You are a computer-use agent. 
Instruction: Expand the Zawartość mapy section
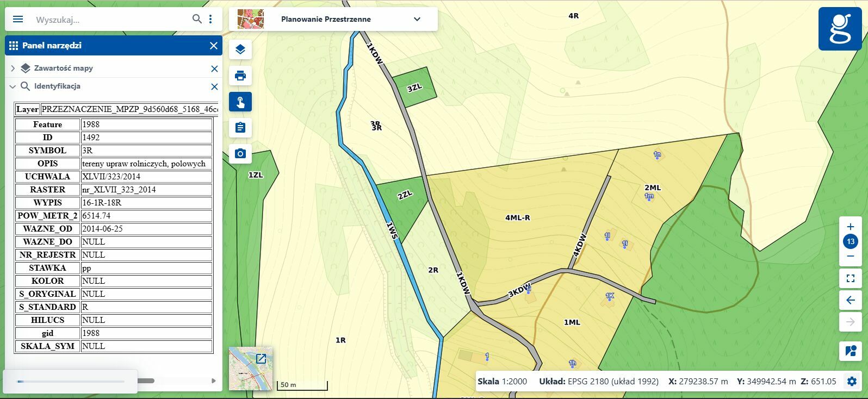[x=13, y=68]
